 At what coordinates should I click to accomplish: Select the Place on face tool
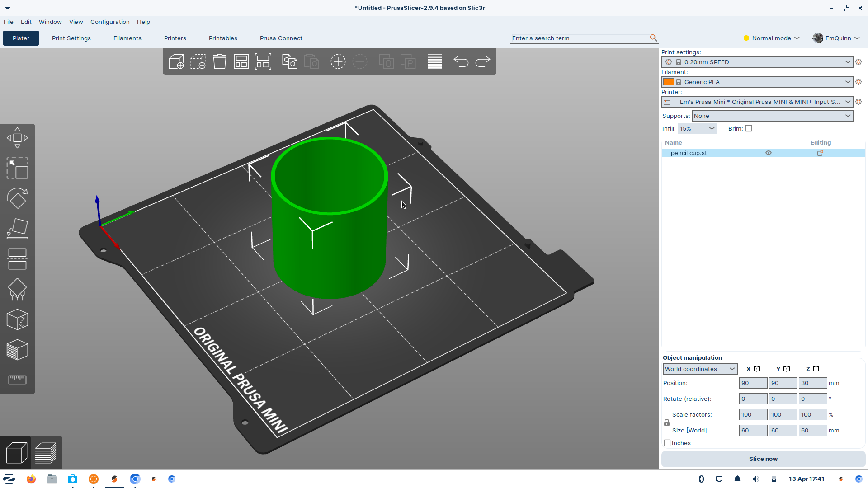[17, 229]
